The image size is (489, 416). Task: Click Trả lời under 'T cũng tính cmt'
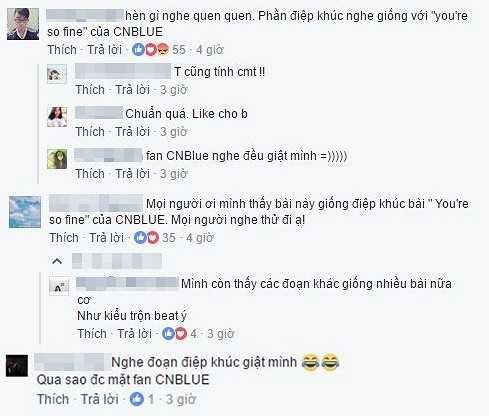tap(133, 90)
